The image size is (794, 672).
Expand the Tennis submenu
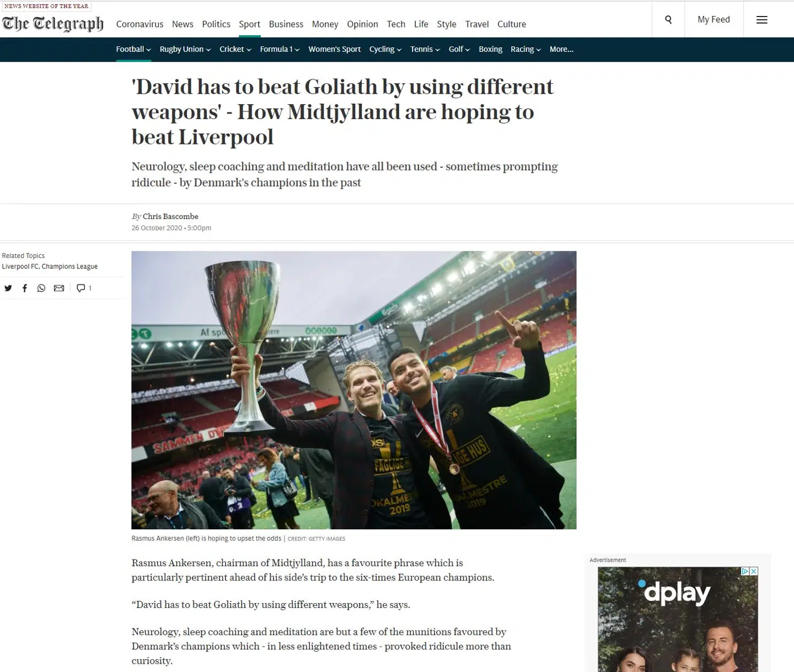(x=425, y=49)
